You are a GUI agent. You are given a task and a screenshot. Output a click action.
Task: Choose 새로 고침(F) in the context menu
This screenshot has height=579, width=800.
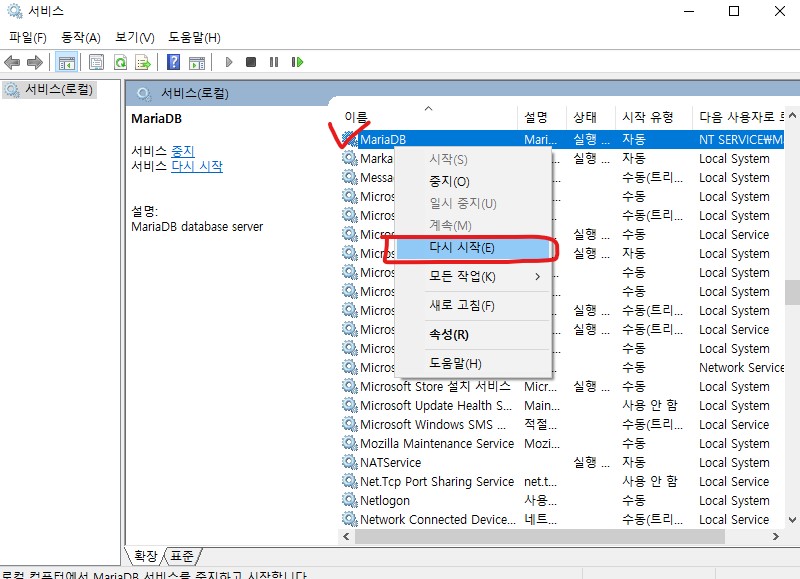point(473,306)
